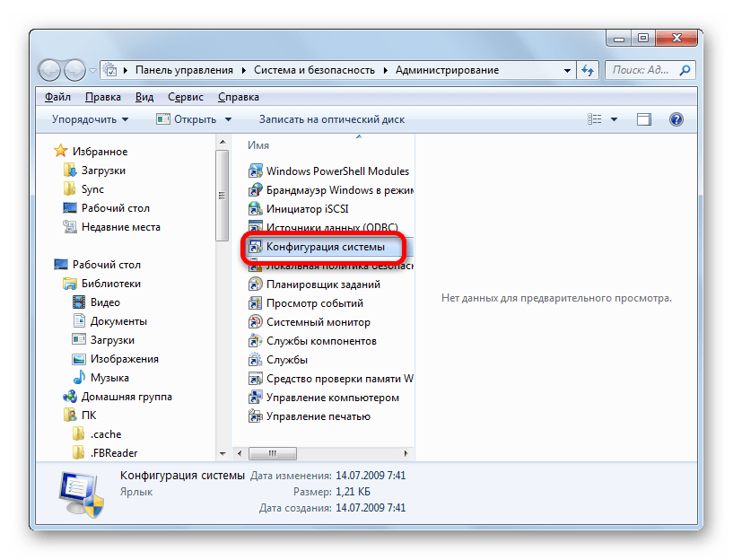Expand the Упорядочить dropdown
The height and width of the screenshot is (560, 733).
pyautogui.click(x=90, y=119)
